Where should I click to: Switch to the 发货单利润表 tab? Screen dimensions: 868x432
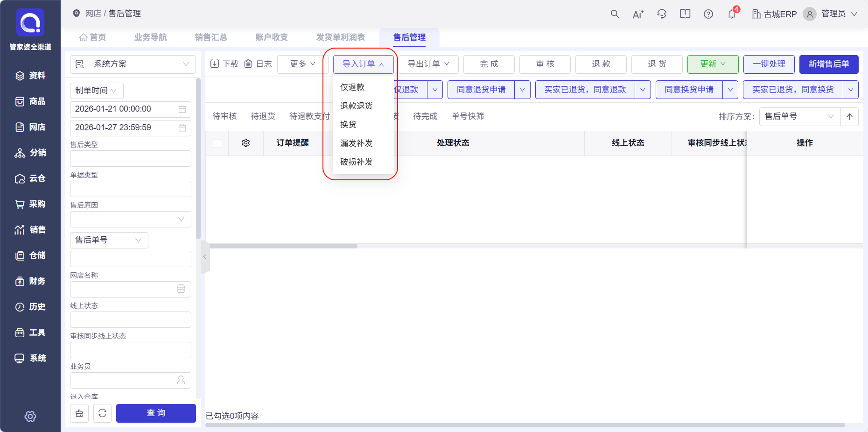click(x=340, y=37)
